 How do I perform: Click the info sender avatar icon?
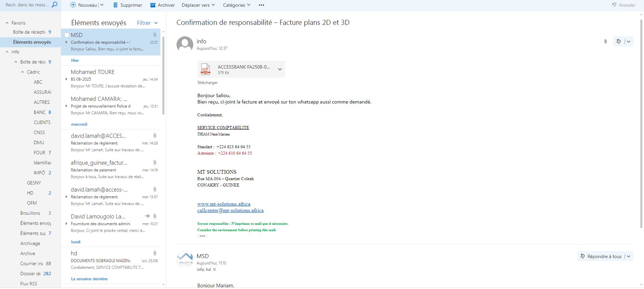pos(185,44)
